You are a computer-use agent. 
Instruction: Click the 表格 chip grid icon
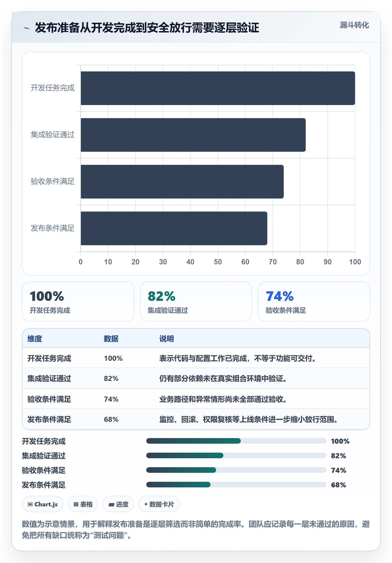76,504
